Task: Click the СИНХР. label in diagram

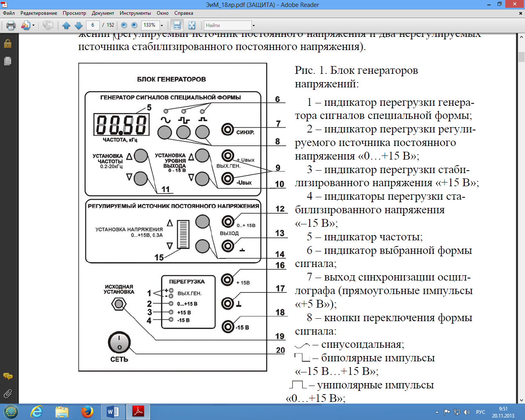Action: tap(245, 132)
